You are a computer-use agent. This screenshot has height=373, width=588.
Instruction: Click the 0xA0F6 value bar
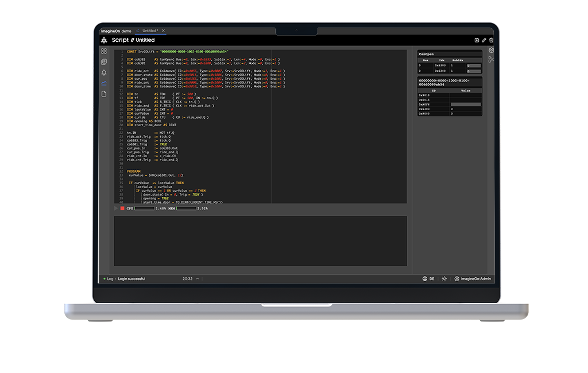pyautogui.click(x=465, y=104)
